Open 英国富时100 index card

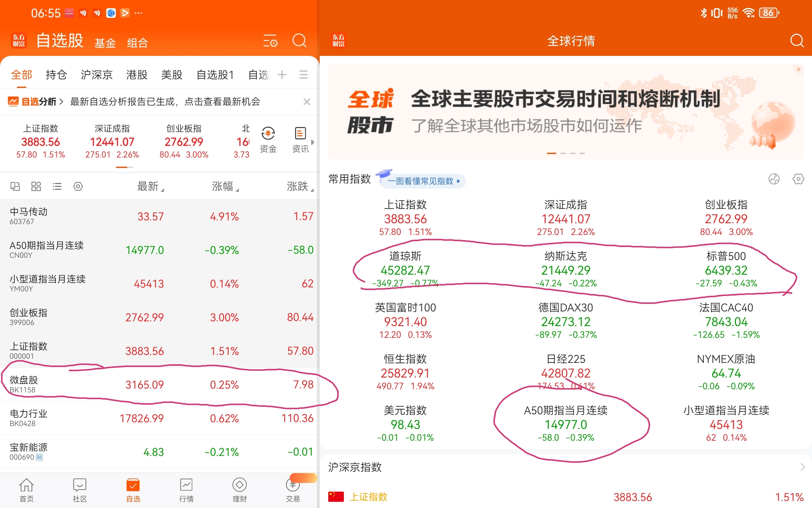(405, 321)
